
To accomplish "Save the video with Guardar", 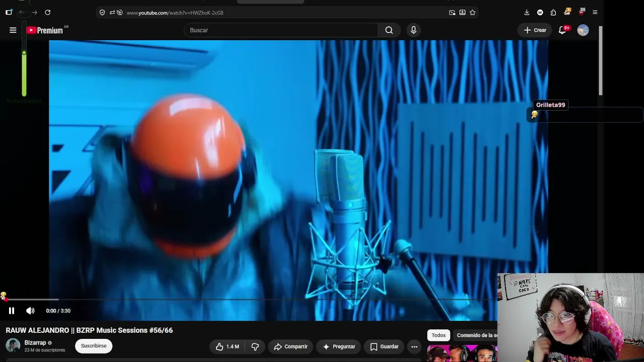I will click(384, 346).
